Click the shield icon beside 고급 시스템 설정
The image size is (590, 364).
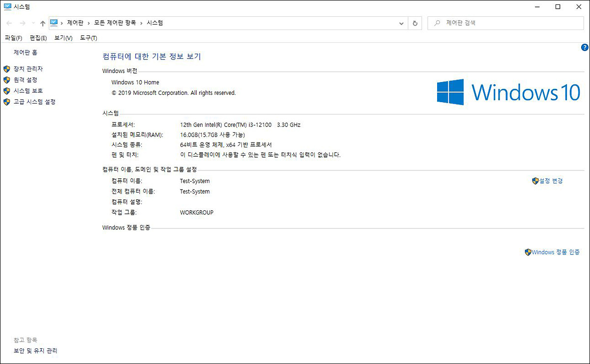coord(7,102)
